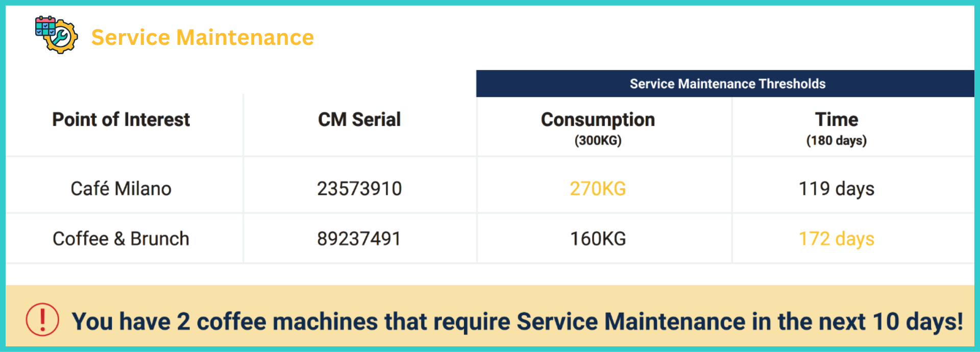Click the CM Serial column header
The height and width of the screenshot is (352, 980).
click(x=359, y=120)
